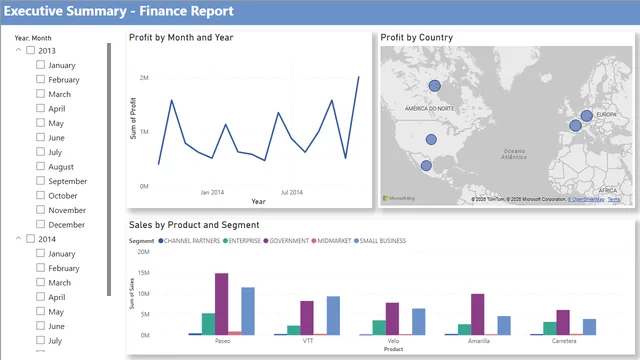640x360 pixels.
Task: Open the OpenStreetMap attribution link
Action: tap(586, 199)
